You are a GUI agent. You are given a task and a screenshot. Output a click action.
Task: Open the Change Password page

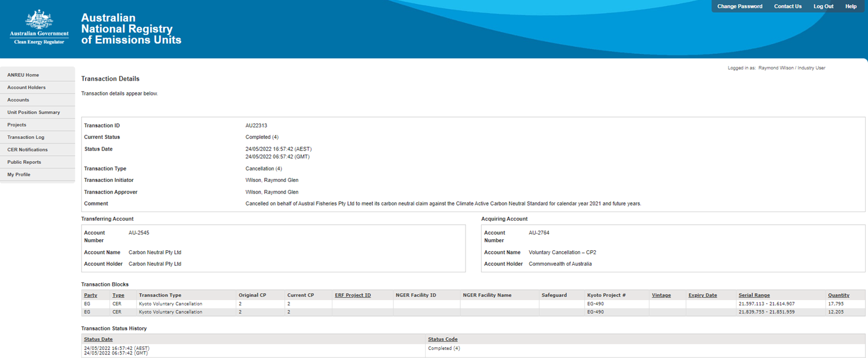point(739,6)
